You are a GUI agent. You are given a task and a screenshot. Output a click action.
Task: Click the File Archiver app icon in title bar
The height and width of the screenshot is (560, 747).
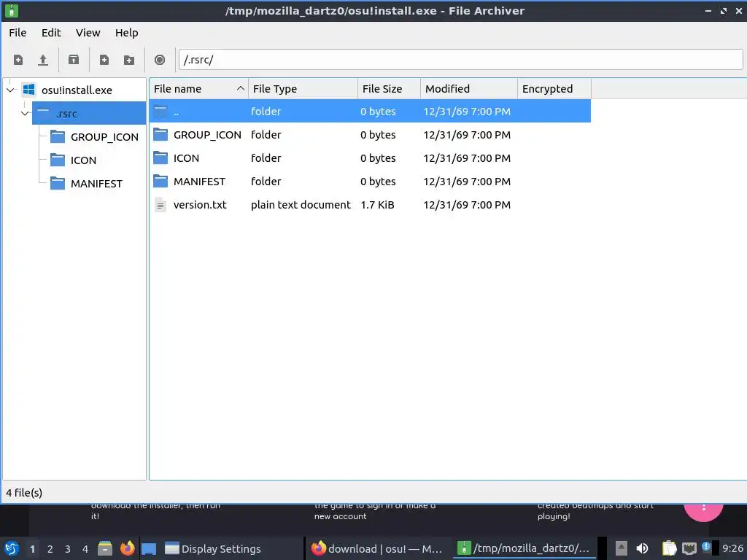click(x=12, y=10)
